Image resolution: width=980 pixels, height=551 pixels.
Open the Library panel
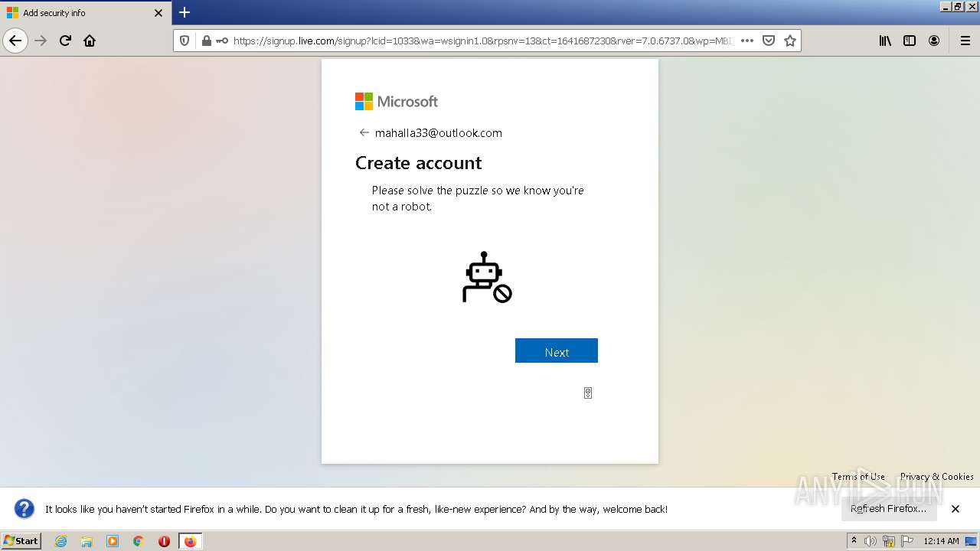tap(885, 41)
